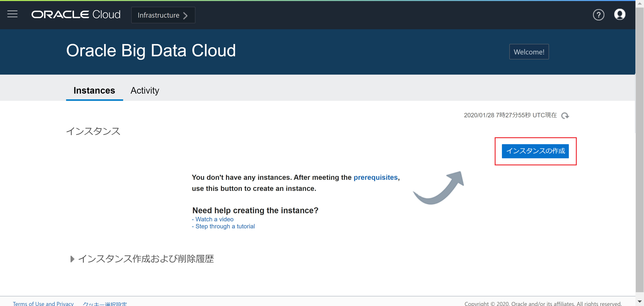Switch to the Activity tab
The image size is (644, 306).
pos(145,90)
